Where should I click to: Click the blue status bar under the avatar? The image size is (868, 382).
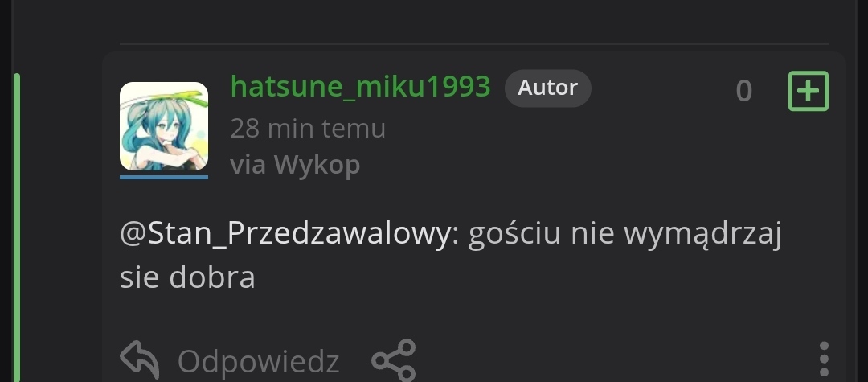[164, 177]
